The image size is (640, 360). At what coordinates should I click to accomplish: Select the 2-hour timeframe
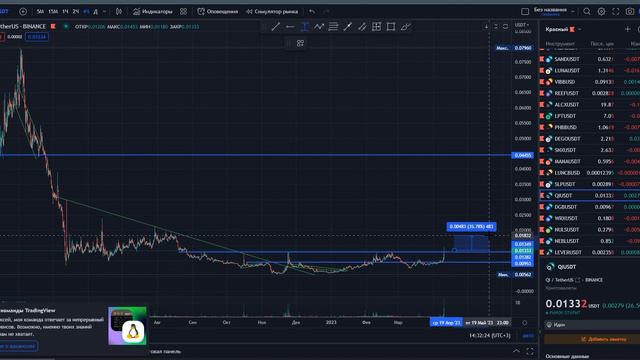pyautogui.click(x=76, y=11)
